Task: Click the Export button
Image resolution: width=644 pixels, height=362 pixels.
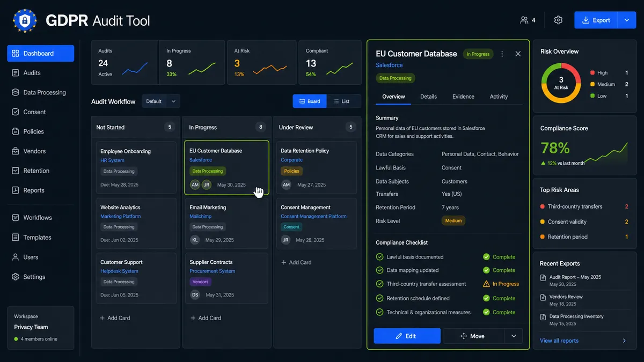Action: click(596, 20)
